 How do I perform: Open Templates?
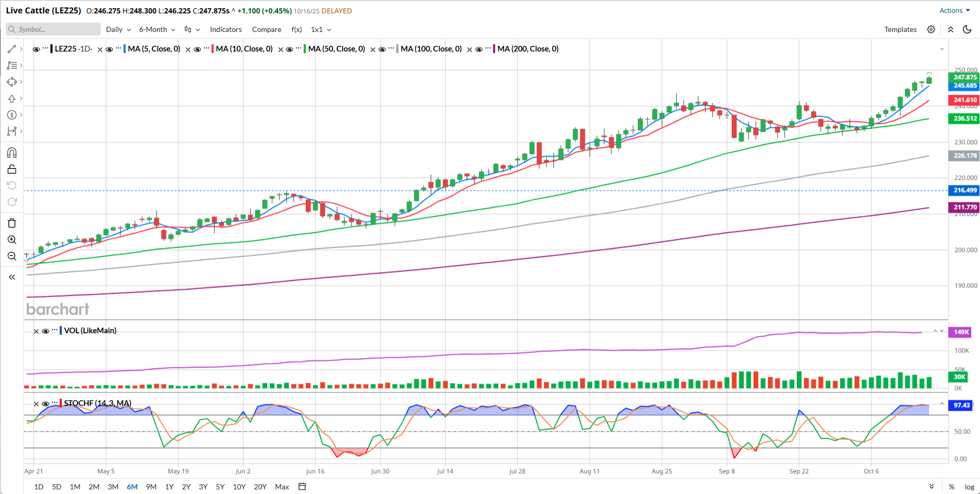900,29
